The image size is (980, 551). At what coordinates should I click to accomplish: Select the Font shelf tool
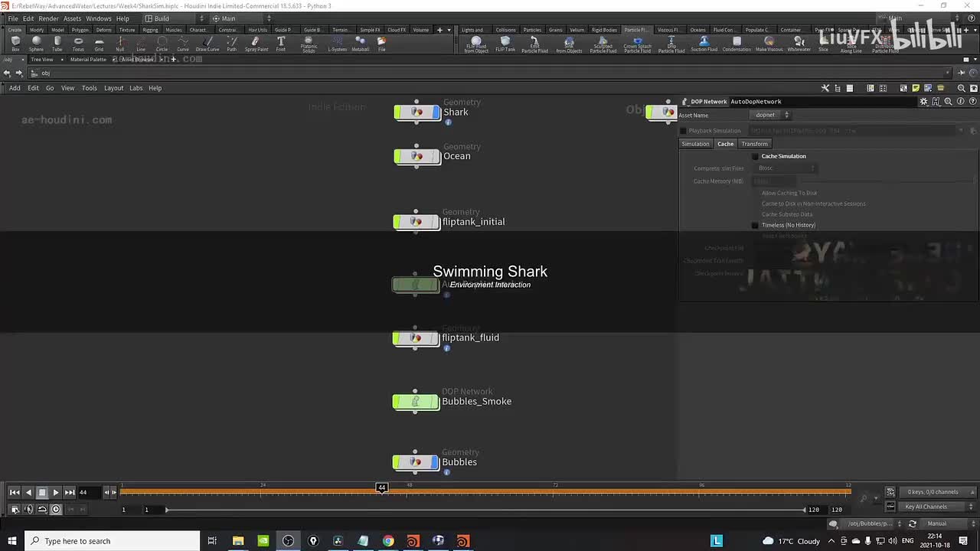pyautogui.click(x=281, y=44)
